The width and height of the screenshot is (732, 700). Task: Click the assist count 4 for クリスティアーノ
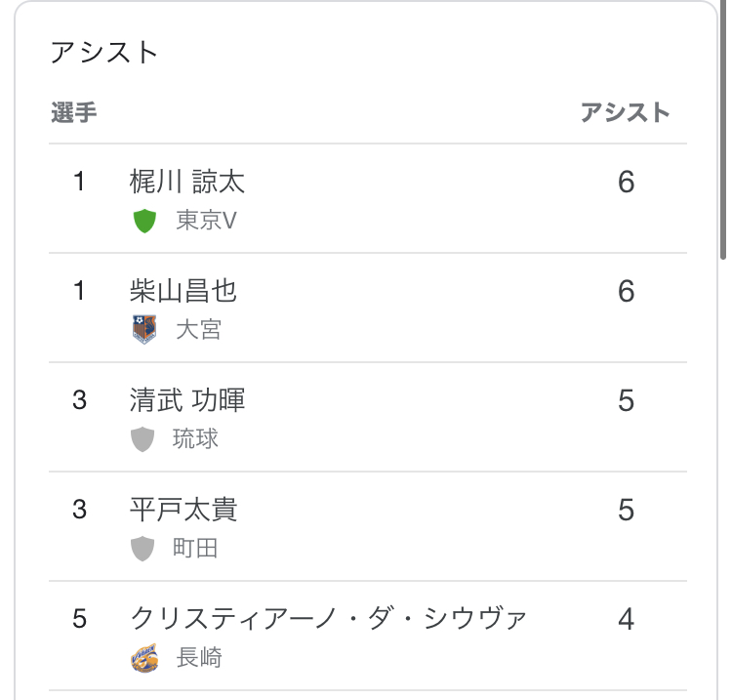(626, 619)
